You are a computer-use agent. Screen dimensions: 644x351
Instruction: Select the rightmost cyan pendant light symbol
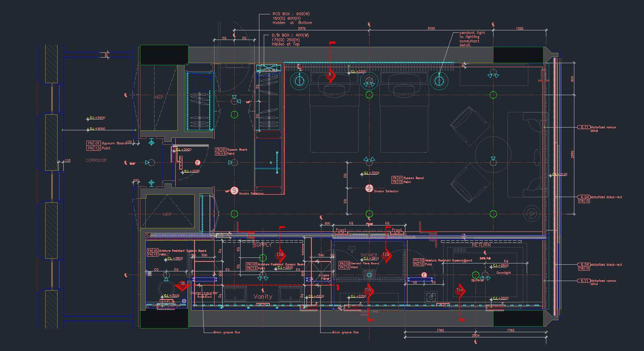(x=439, y=81)
